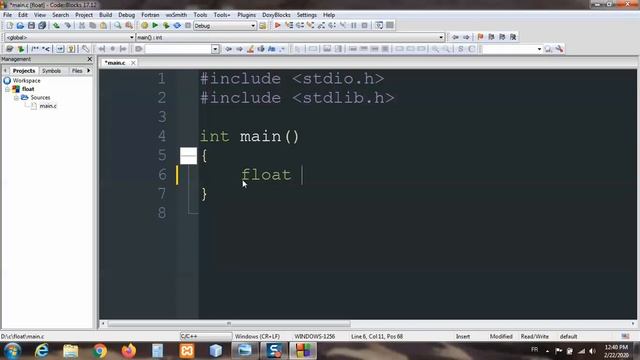Viewport: 640px width, 360px height.
Task: Open the main() : int function dropdown
Action: tap(290, 37)
